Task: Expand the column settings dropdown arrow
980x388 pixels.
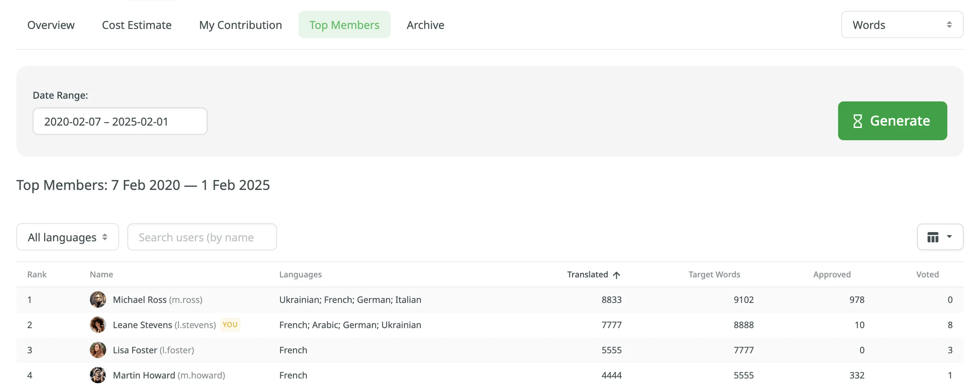Action: [949, 237]
